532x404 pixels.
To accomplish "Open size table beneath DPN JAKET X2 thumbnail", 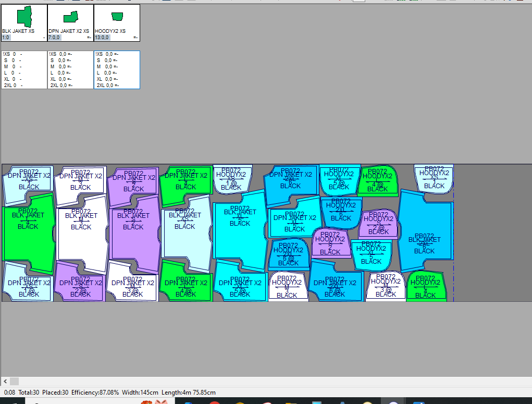I will 70,70.
